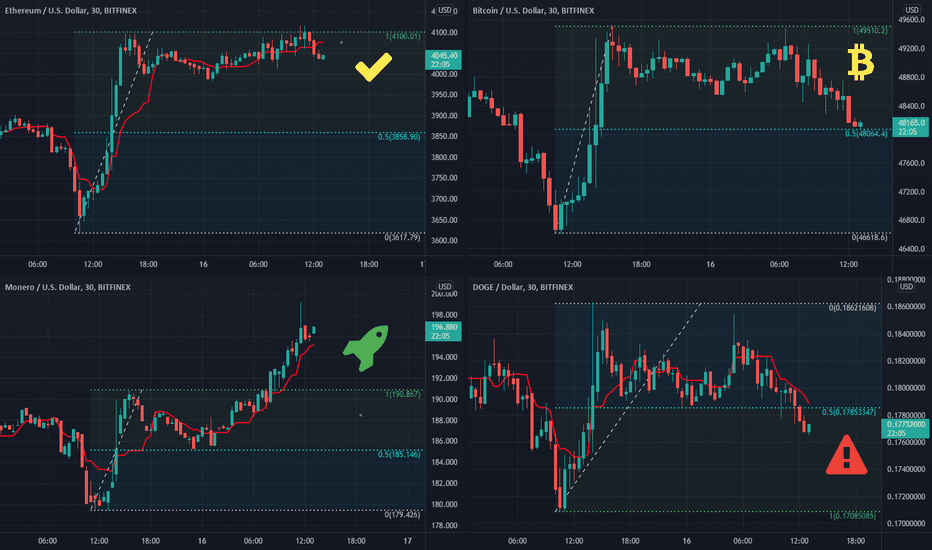This screenshot has width=932, height=550.
Task: Click the 198.000 tick on Monero price axis
Action: [445, 315]
